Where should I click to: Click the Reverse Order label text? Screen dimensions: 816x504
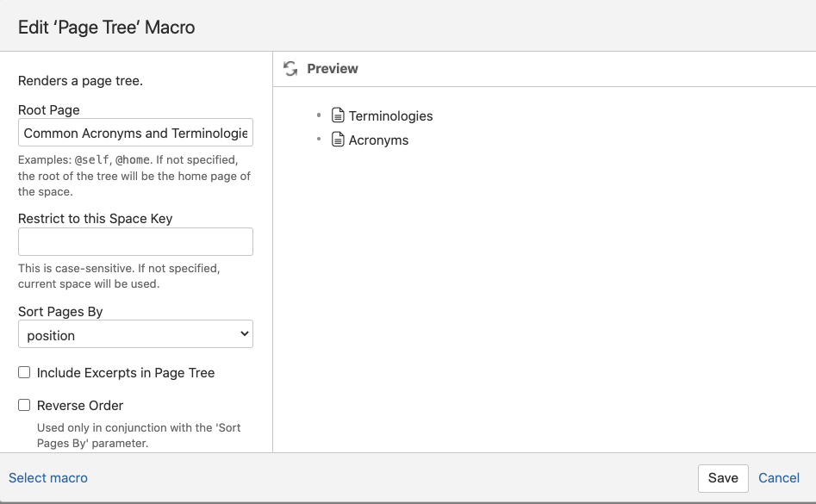(80, 405)
